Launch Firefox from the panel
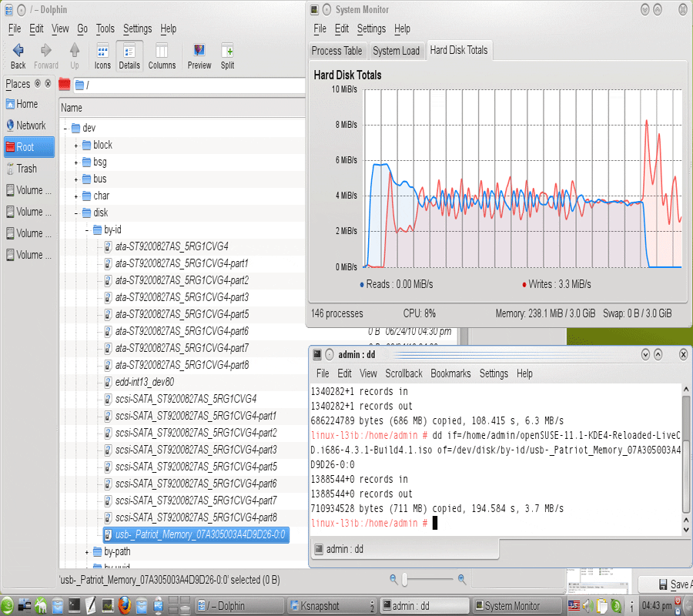 tap(125, 606)
